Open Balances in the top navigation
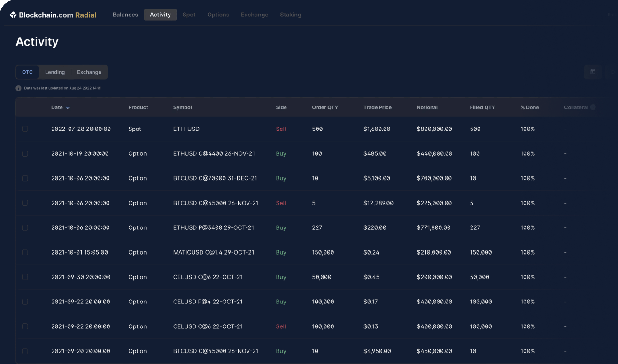The image size is (618, 364). click(x=125, y=15)
